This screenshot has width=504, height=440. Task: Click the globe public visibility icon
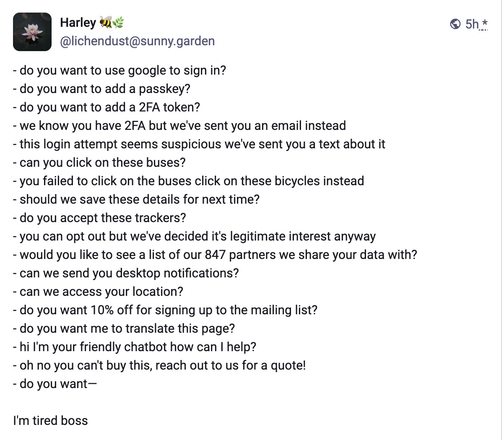pos(455,24)
